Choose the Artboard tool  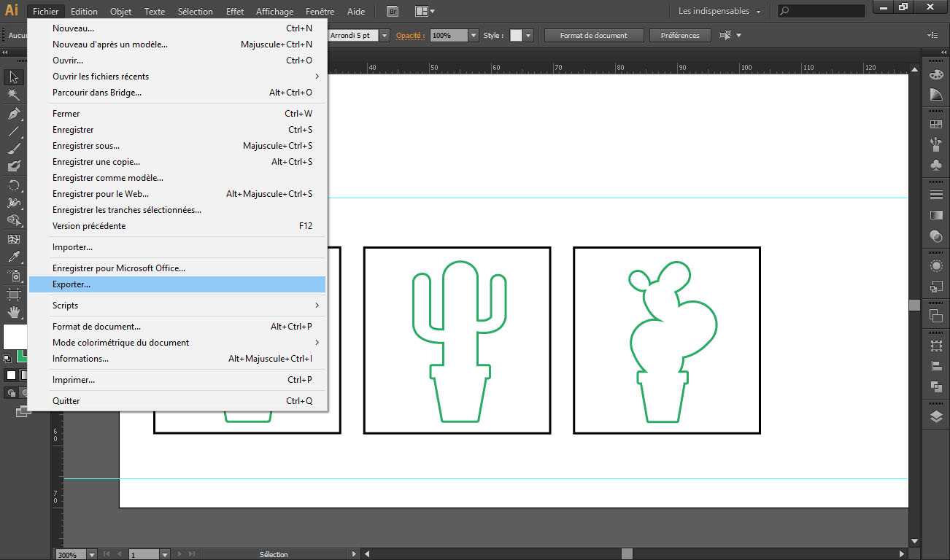coord(14,295)
